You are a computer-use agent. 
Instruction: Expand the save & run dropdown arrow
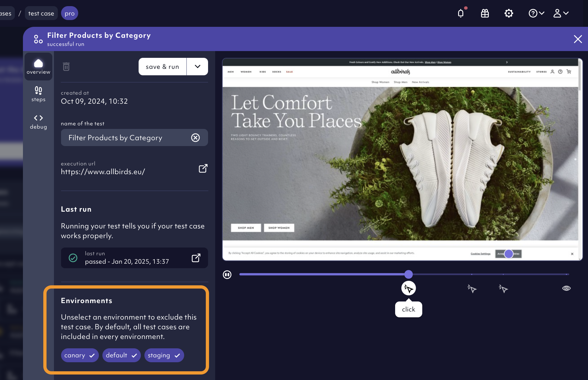tap(197, 67)
